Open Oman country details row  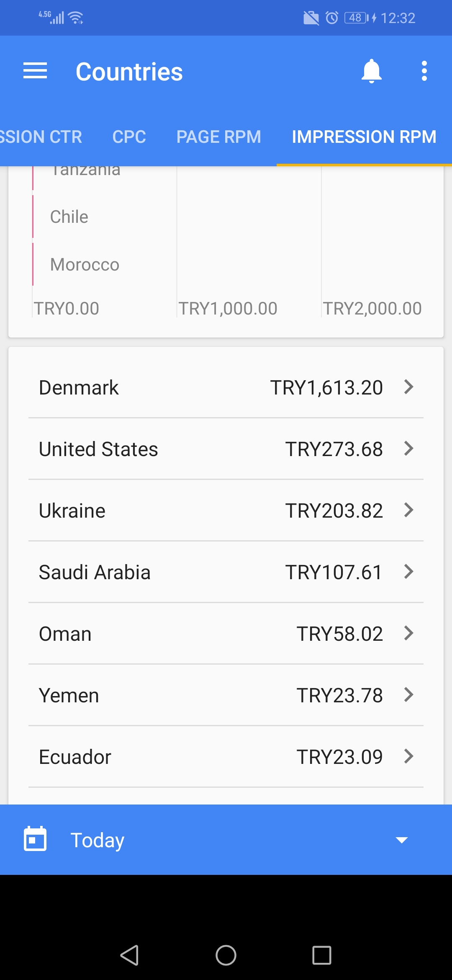point(226,634)
